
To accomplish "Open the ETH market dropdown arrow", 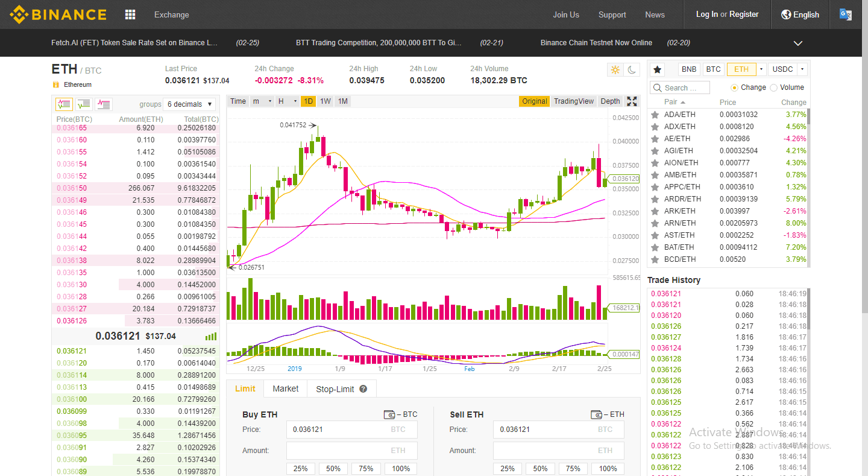I will tap(761, 69).
